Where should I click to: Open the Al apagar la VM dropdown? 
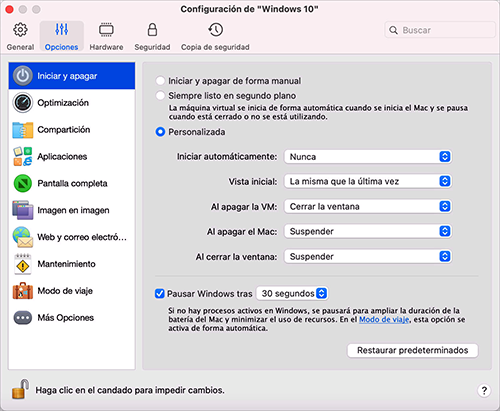tap(368, 207)
